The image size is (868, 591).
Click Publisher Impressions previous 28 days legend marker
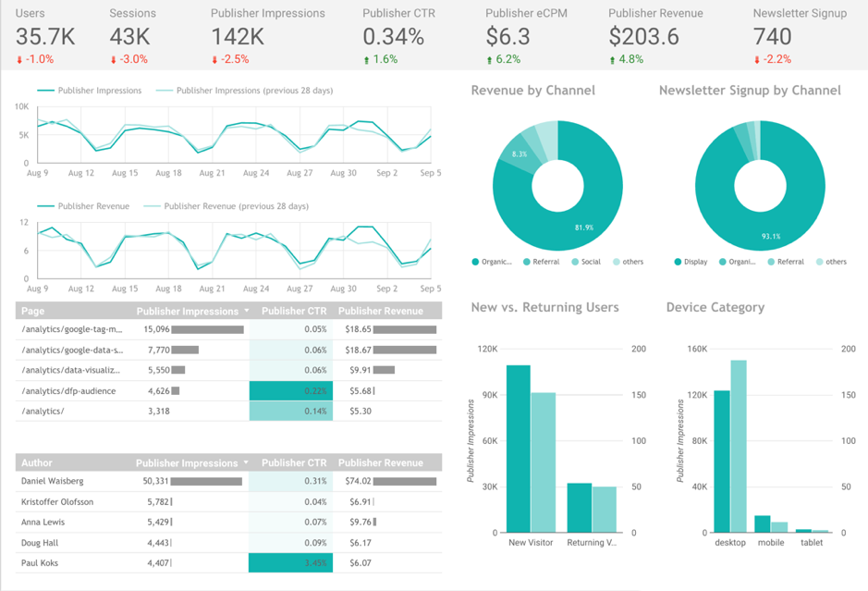click(x=164, y=91)
